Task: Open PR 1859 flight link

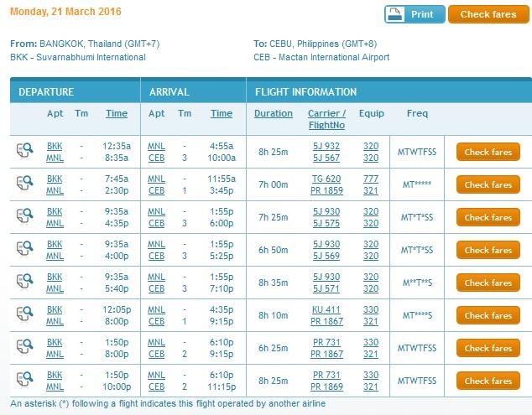Action: pyautogui.click(x=326, y=190)
